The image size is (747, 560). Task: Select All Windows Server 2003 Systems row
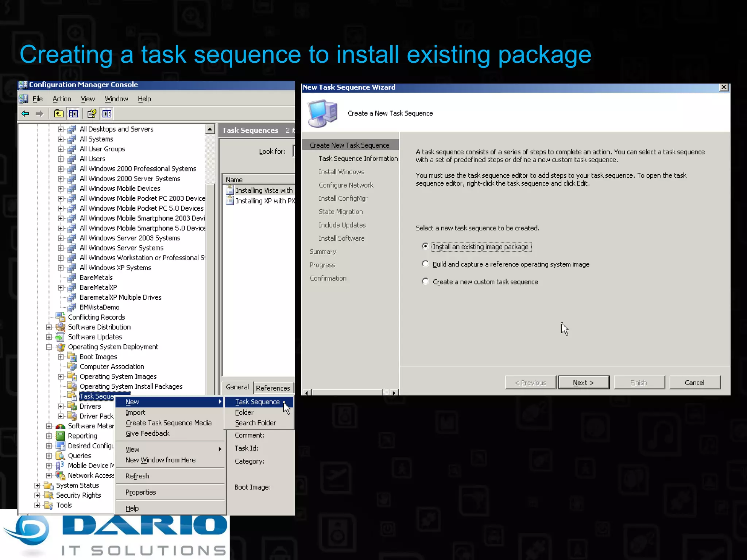pos(130,238)
